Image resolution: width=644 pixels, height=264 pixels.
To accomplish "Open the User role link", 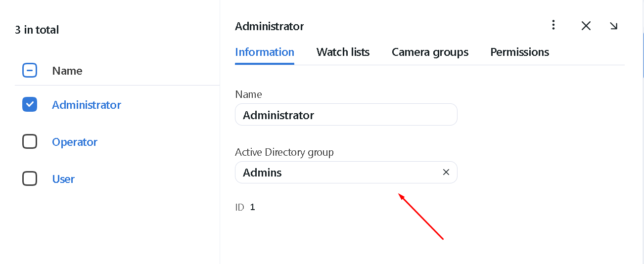I will pyautogui.click(x=63, y=179).
